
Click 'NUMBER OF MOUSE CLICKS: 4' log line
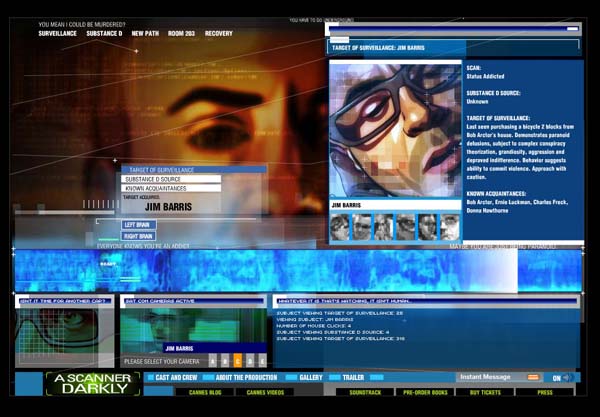(x=313, y=326)
